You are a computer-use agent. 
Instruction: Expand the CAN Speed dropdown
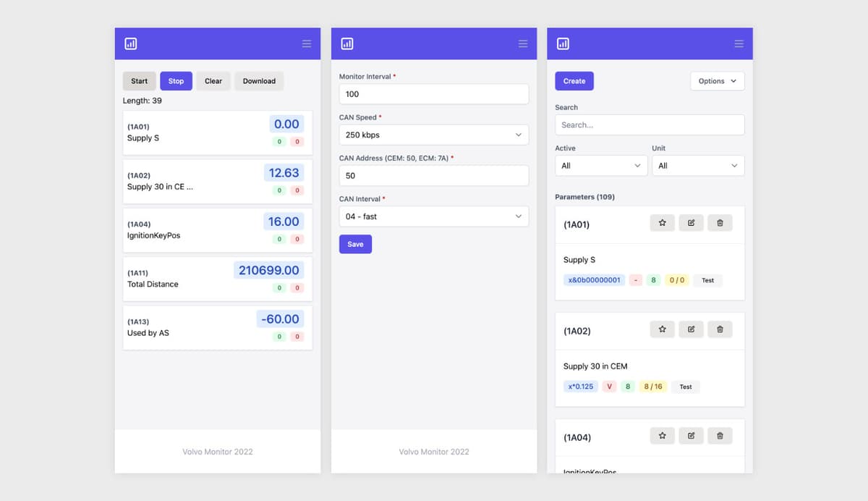[x=433, y=135]
